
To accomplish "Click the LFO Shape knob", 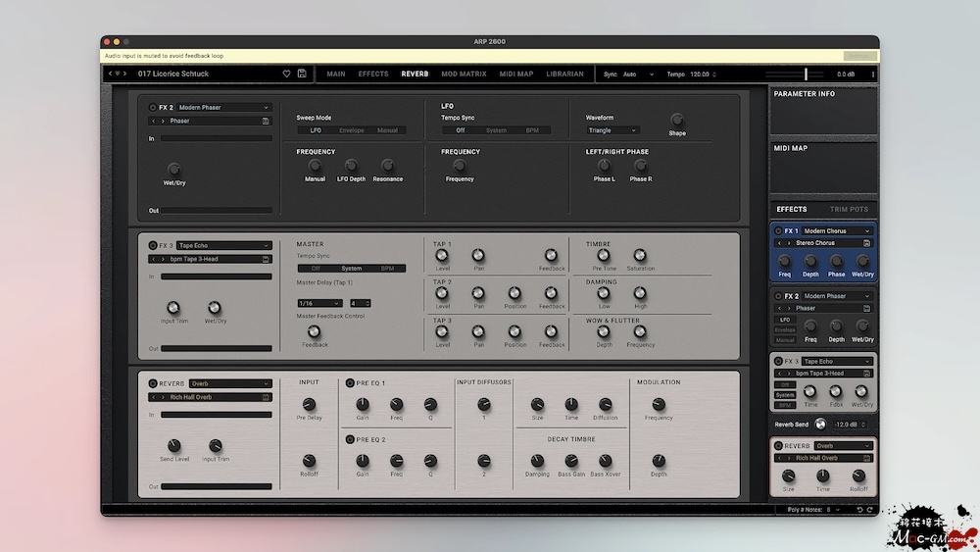I will click(677, 120).
